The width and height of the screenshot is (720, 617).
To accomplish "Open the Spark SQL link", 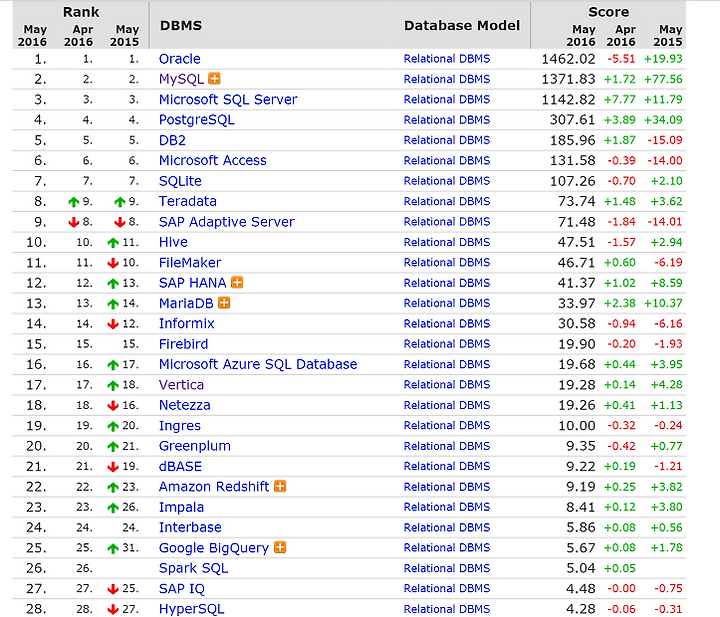I will [x=193, y=568].
